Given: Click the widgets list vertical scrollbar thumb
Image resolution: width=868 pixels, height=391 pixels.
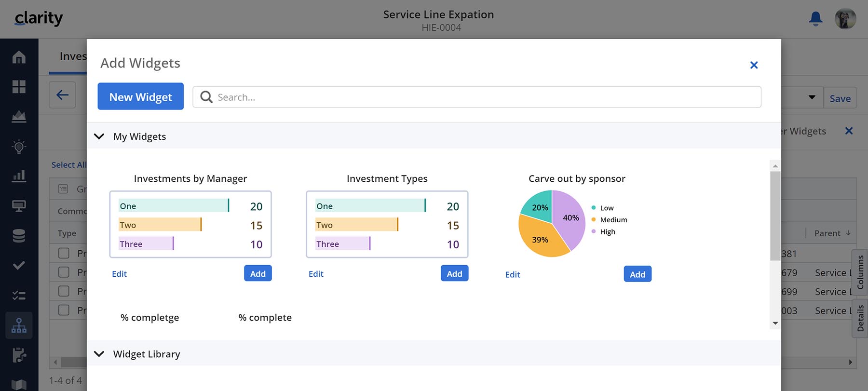Looking at the screenshot, I should [775, 216].
